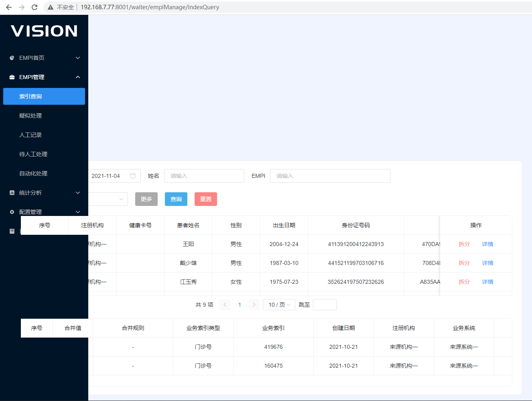Click 拆分 for patient 江玉秀

pyautogui.click(x=464, y=282)
